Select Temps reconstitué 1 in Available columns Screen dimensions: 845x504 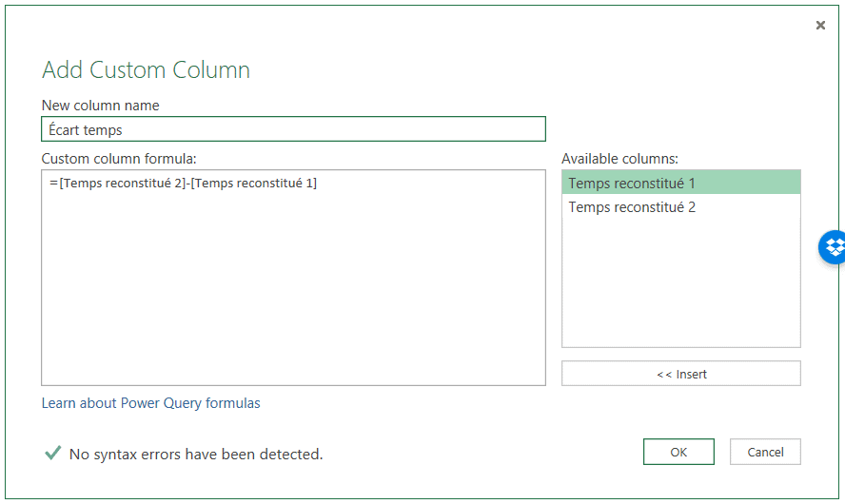(680, 183)
